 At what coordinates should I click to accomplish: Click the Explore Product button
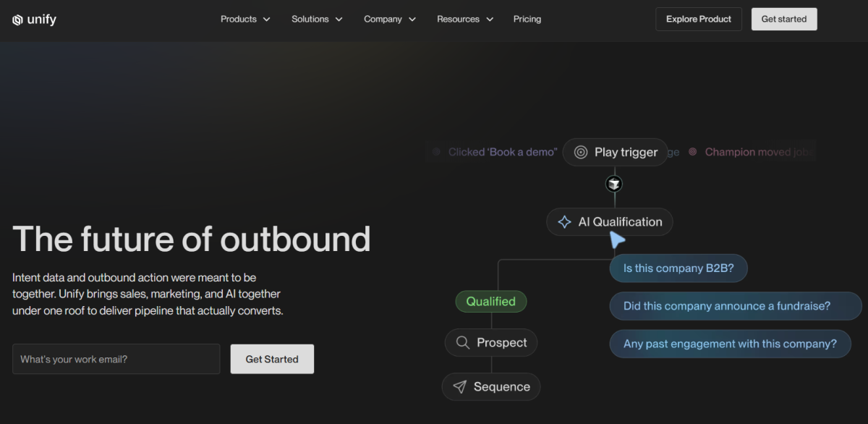(698, 19)
